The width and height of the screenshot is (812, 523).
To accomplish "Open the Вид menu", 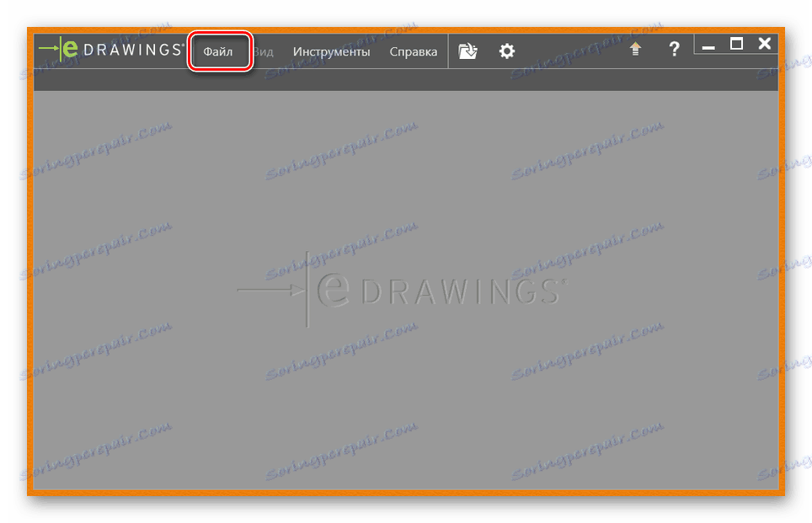I will coord(264,51).
